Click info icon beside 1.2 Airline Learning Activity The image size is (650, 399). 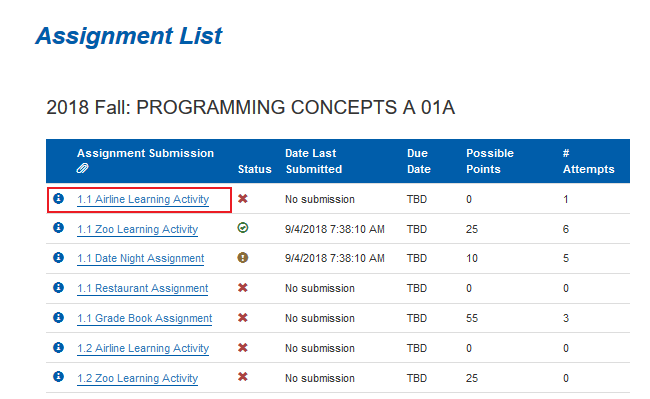click(x=58, y=347)
